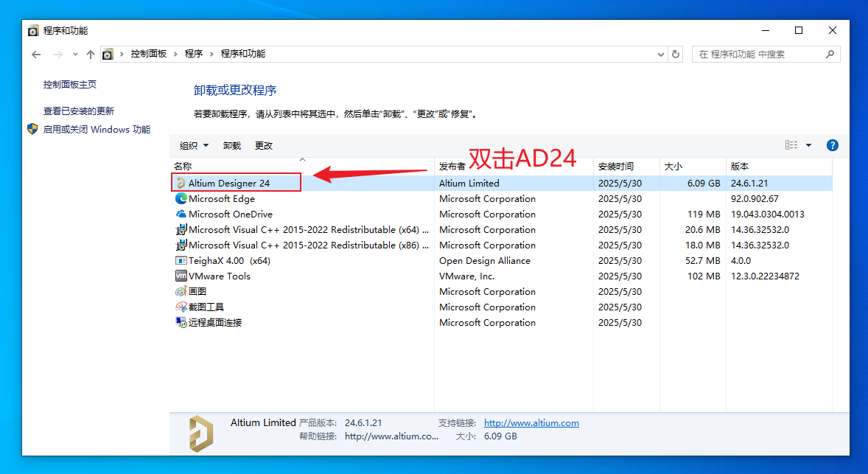Select the Microsoft OneDrive entry
The width and height of the screenshot is (868, 474).
(x=231, y=214)
